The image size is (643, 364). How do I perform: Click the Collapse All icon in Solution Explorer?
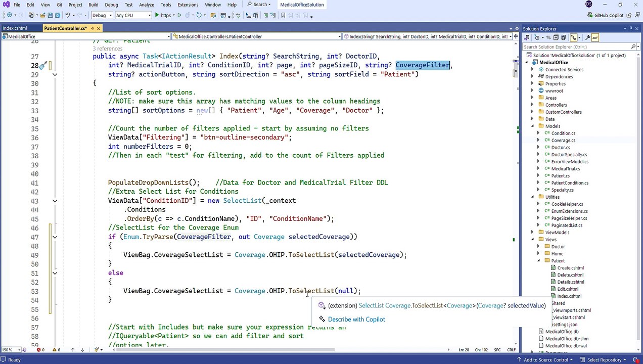pyautogui.click(x=556, y=37)
